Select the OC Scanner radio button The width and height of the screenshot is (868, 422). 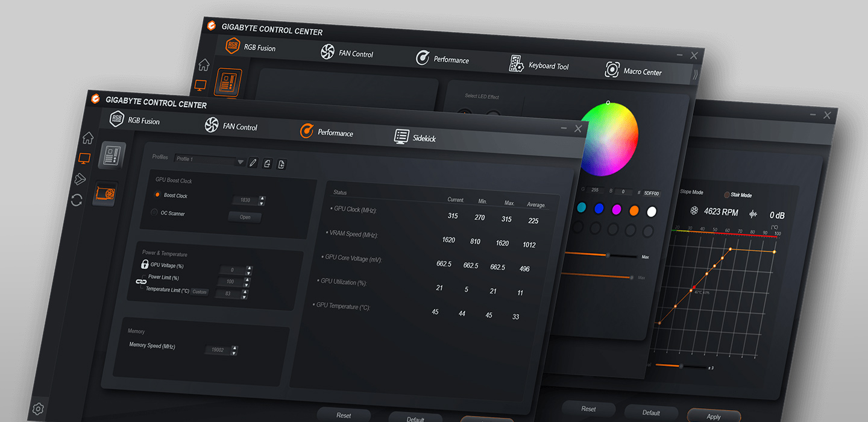coord(154,212)
